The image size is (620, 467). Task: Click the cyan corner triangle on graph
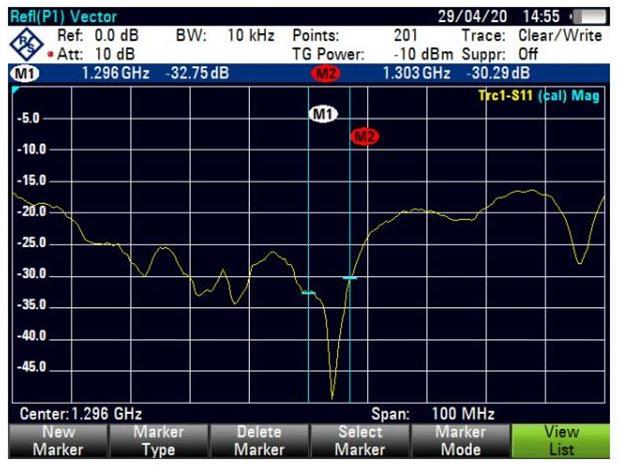click(15, 90)
